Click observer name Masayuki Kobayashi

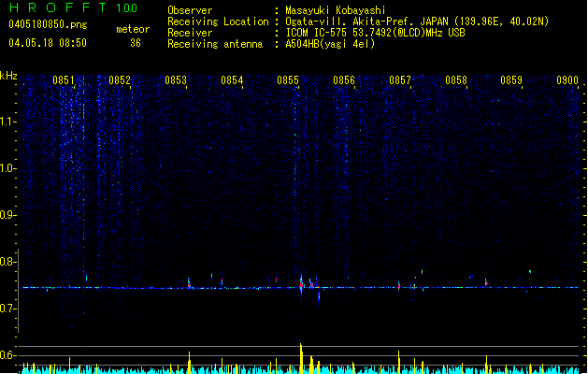pos(336,10)
